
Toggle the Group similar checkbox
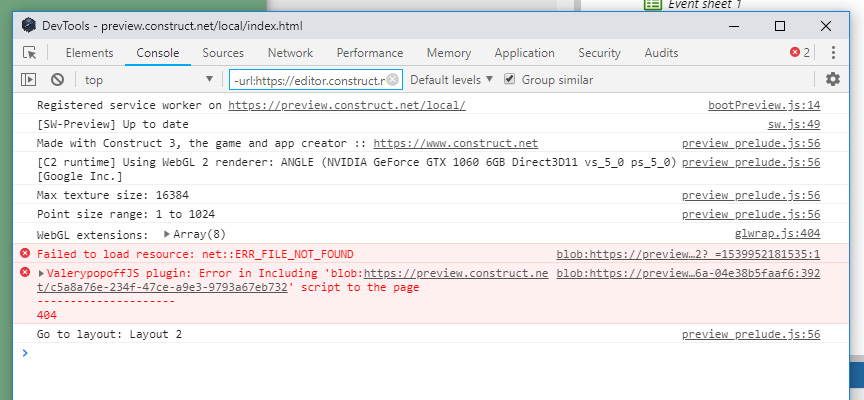(x=510, y=79)
